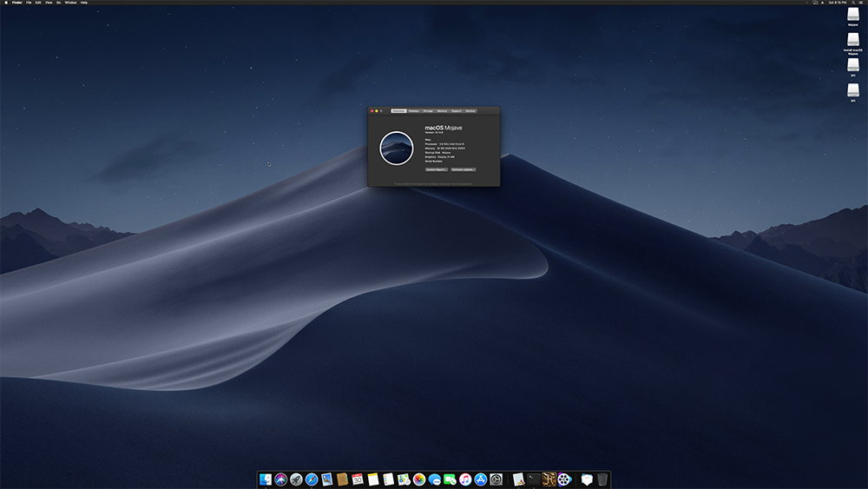Open the Trash in the Dock
The width and height of the screenshot is (868, 489).
pyautogui.click(x=602, y=479)
